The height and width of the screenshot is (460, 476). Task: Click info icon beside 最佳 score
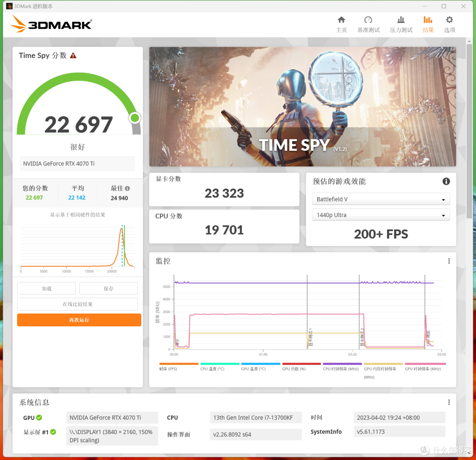(127, 188)
